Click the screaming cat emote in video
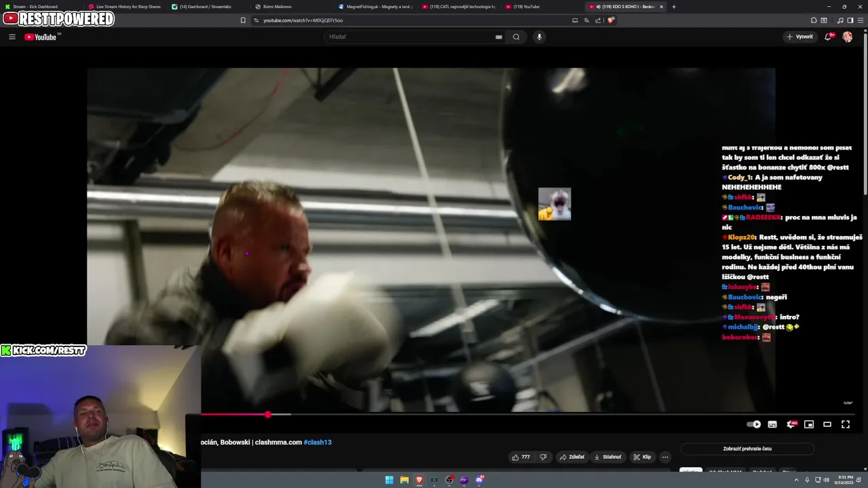 [555, 204]
